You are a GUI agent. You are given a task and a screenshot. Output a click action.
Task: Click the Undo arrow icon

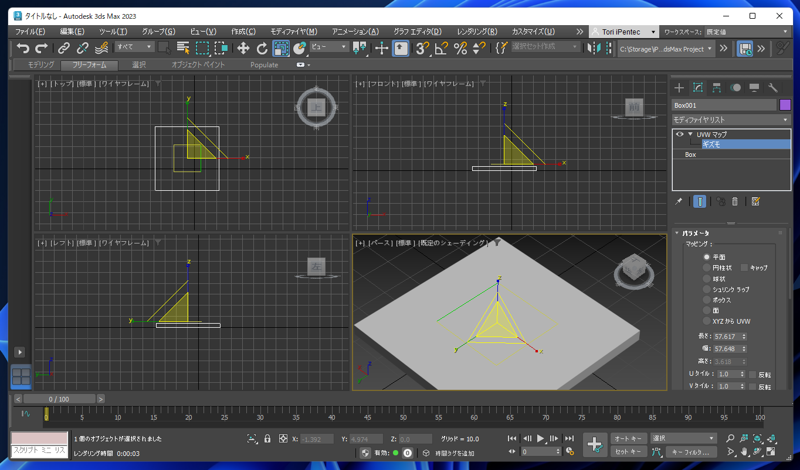23,48
